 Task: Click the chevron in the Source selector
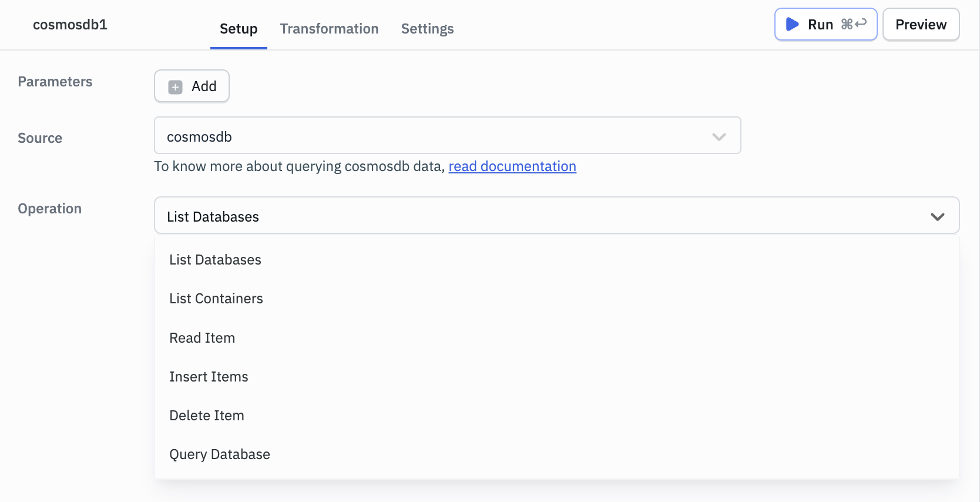pyautogui.click(x=719, y=137)
